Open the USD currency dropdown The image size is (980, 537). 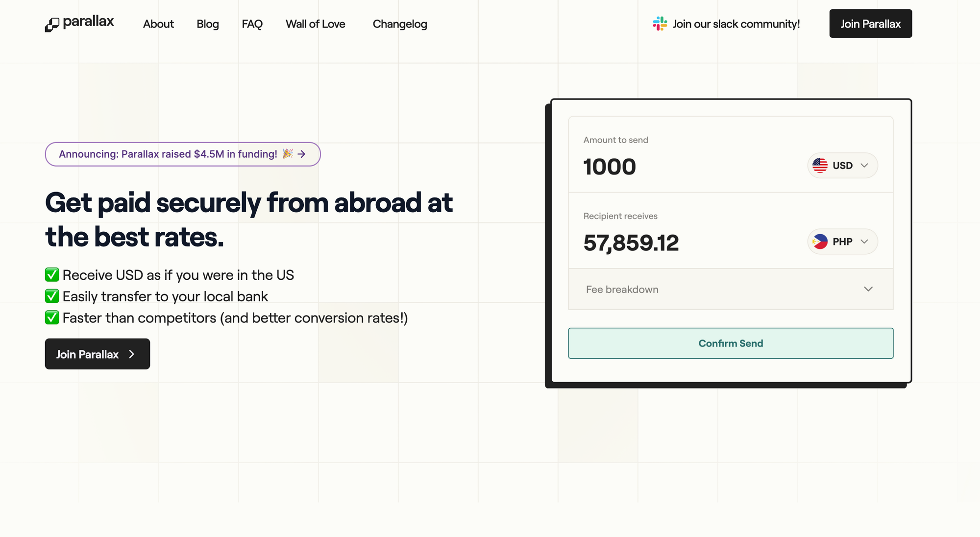click(842, 166)
